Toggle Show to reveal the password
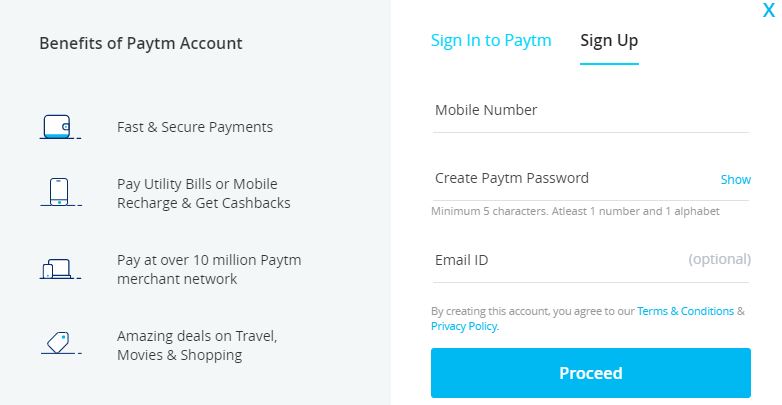 (735, 180)
